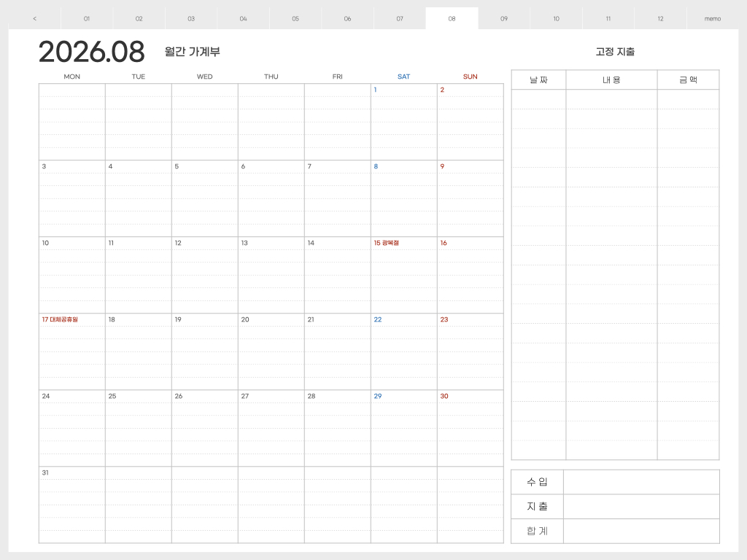The width and height of the screenshot is (747, 560).
Task: Click the day 12 cell
Action: [x=205, y=275]
